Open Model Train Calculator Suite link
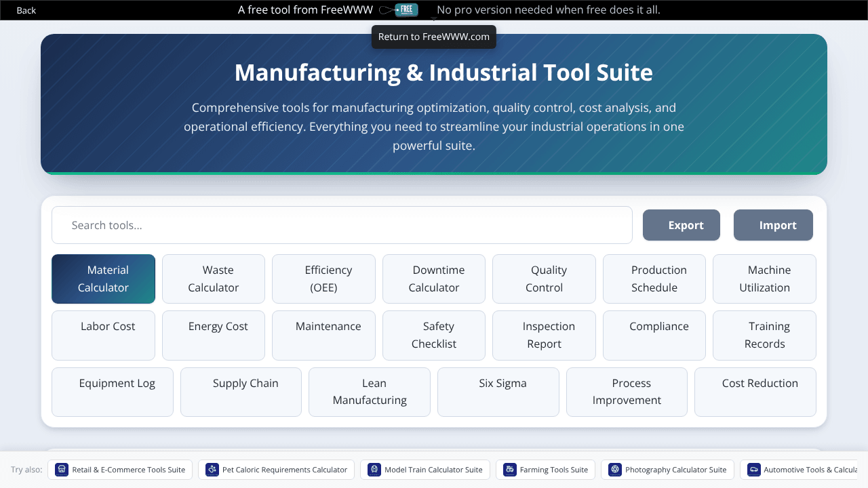 425,470
